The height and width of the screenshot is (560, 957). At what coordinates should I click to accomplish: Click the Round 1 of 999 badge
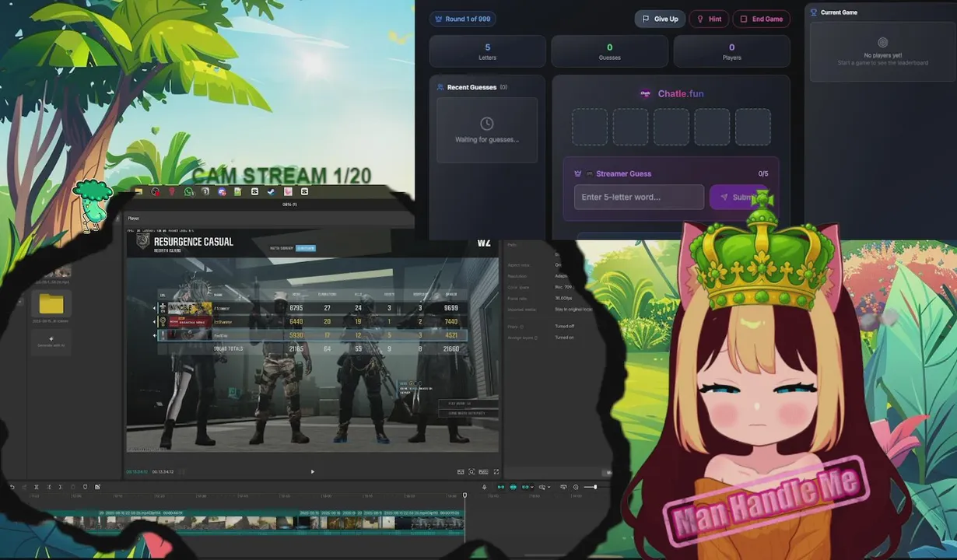(x=462, y=19)
